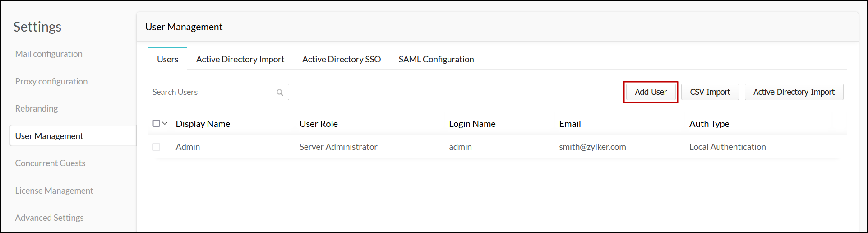Click the search magnifier icon

tap(280, 92)
